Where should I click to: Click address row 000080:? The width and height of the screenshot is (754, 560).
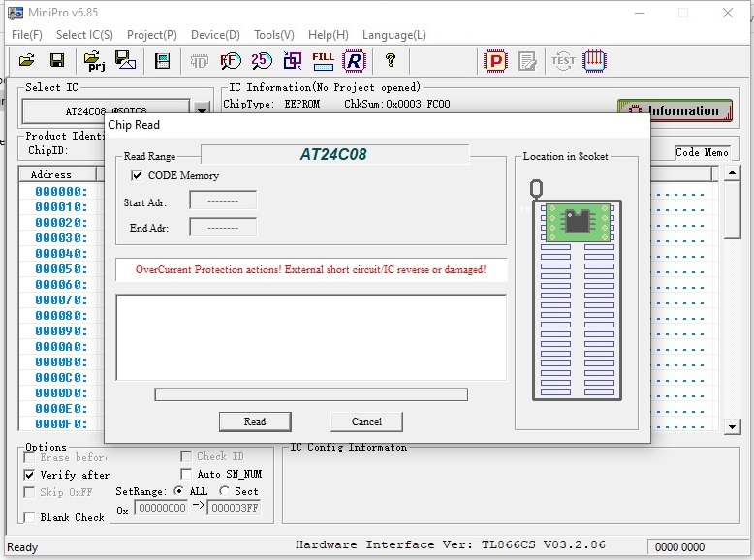coord(62,315)
